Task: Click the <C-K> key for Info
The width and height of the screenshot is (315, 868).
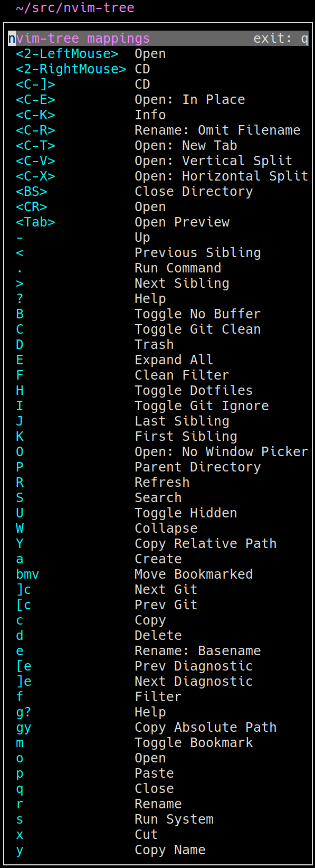Action: [x=35, y=115]
